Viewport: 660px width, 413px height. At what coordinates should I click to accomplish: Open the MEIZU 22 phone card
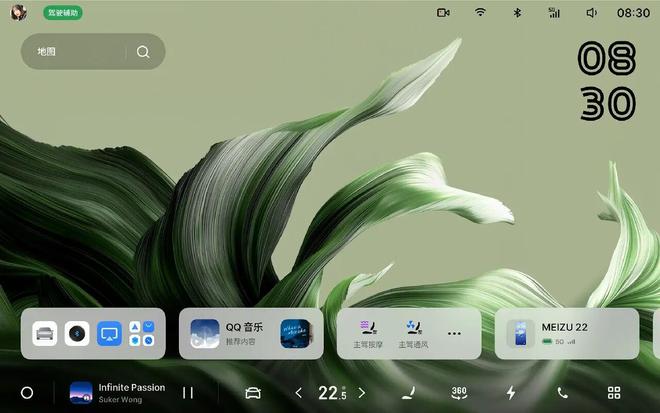(566, 333)
